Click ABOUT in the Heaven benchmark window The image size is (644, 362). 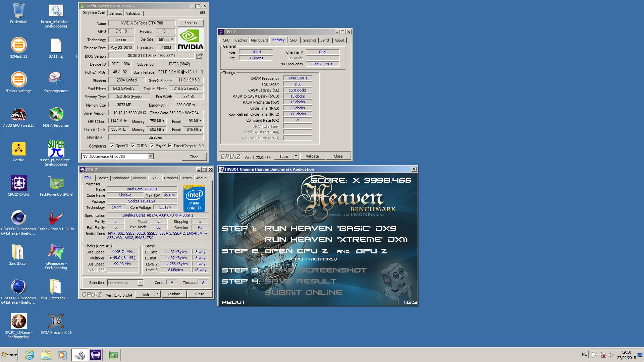(x=233, y=302)
